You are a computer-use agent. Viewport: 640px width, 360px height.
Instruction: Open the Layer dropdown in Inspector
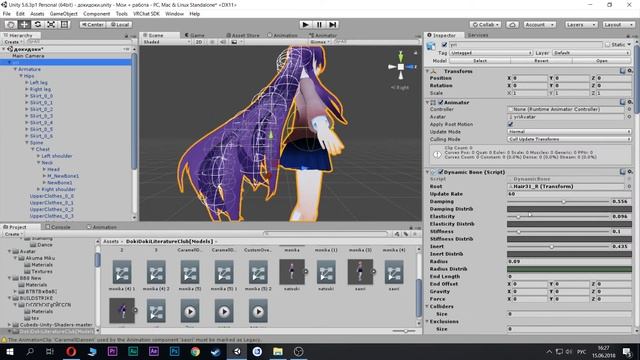pos(591,53)
